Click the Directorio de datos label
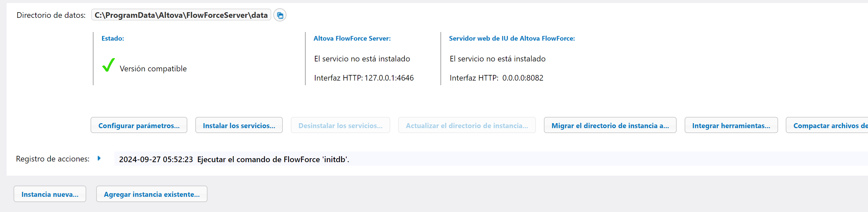Viewport: 868px width, 212px height. click(x=51, y=15)
